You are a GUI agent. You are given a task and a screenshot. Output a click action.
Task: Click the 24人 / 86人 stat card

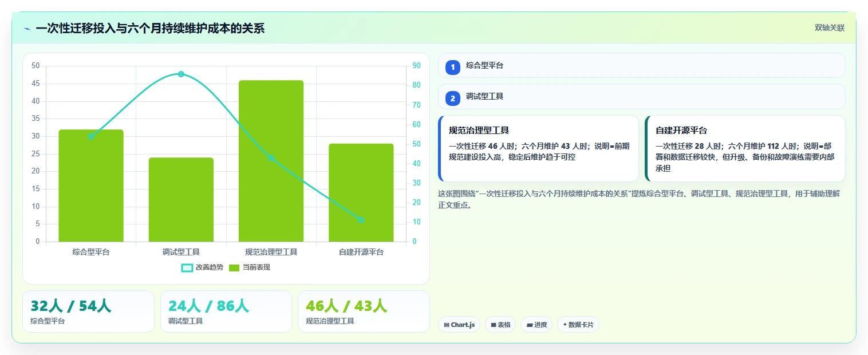point(226,311)
